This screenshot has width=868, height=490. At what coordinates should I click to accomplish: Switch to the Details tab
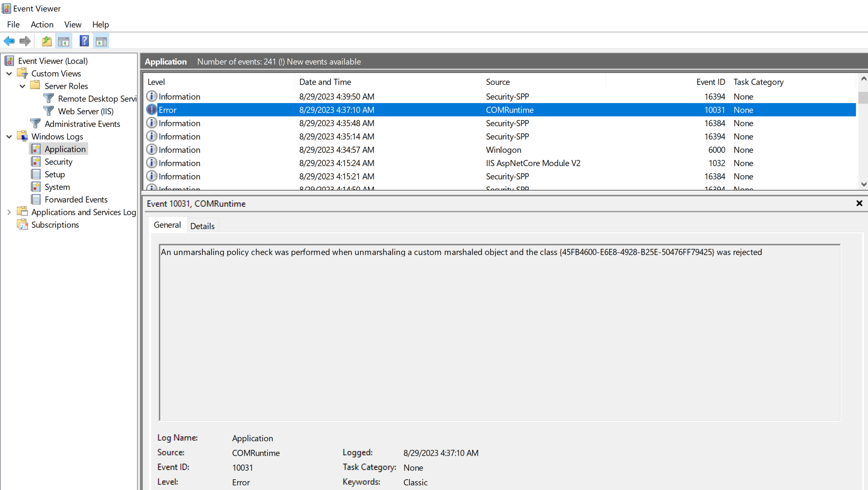click(x=203, y=226)
